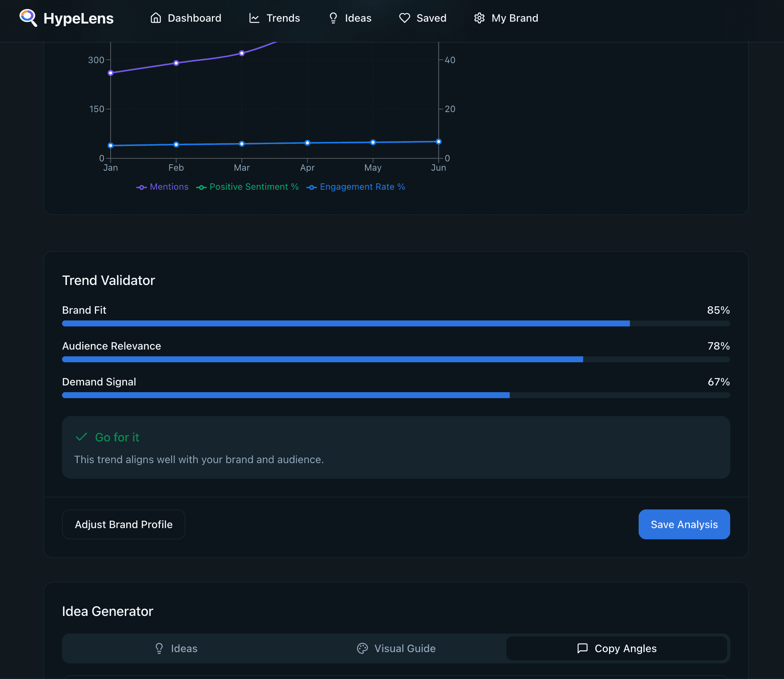Toggle the Mentions series in chart legend
784x679 pixels.
[162, 187]
